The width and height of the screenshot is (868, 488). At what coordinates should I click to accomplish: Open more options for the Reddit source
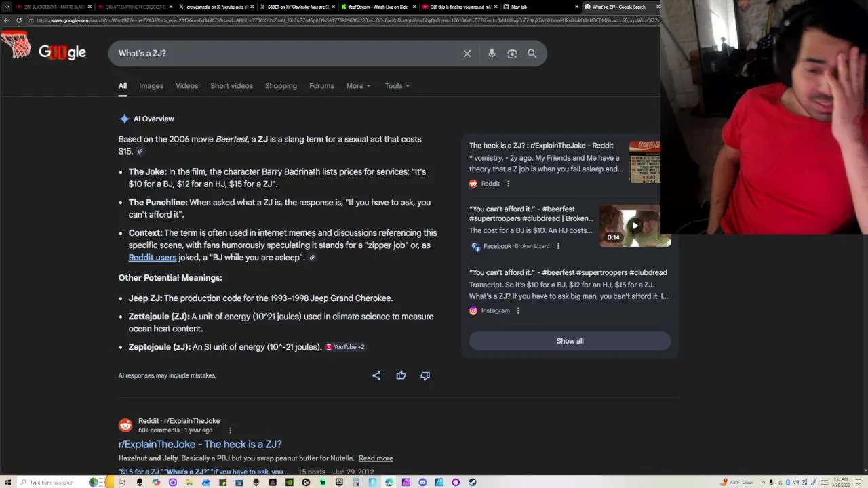coord(508,184)
